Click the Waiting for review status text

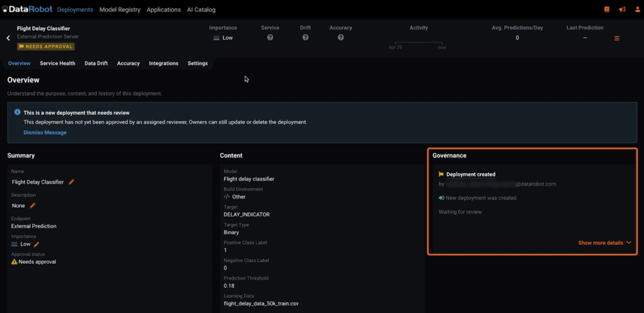click(460, 212)
